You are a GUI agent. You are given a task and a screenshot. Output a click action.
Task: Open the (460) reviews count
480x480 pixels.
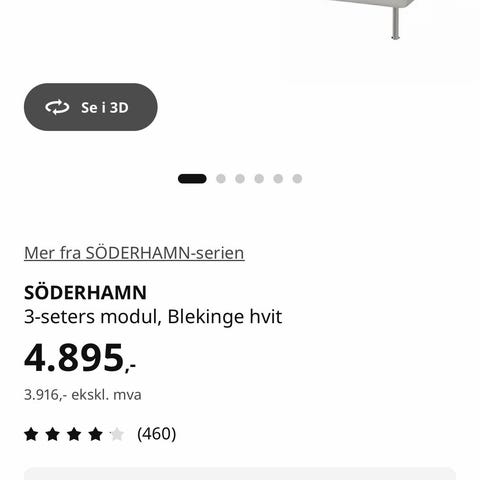(156, 434)
